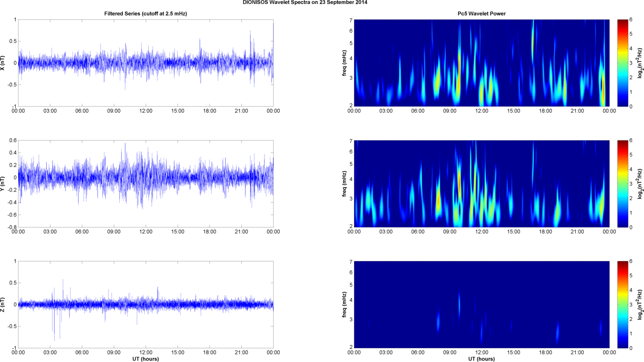Click 'freq (mHz)' label of Z spectrogram
644x362 pixels.
click(345, 305)
